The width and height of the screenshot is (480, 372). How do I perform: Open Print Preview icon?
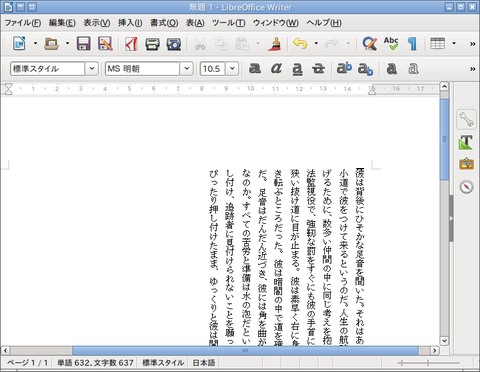click(x=174, y=43)
